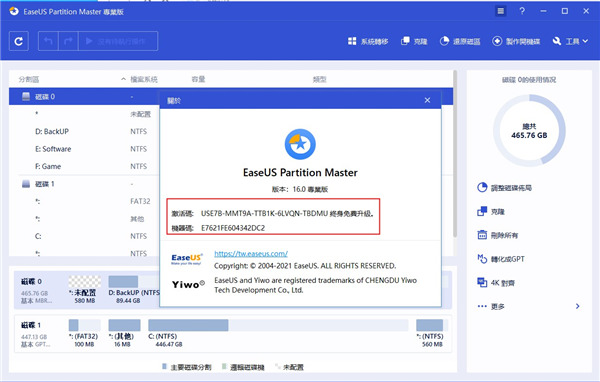
Task: Click the partition list vertical scrollbar
Action: pos(455,153)
